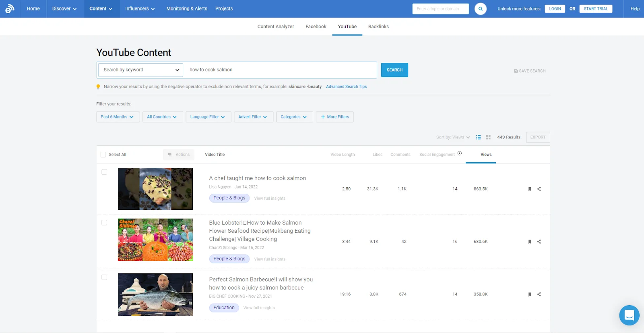
Task: Click the Social Engagement info icon
Action: pos(460,153)
